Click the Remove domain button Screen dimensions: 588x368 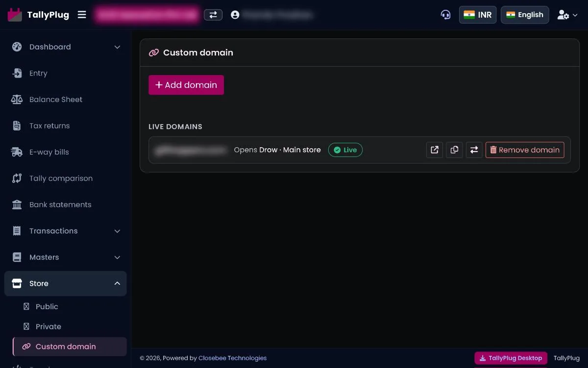coord(525,150)
